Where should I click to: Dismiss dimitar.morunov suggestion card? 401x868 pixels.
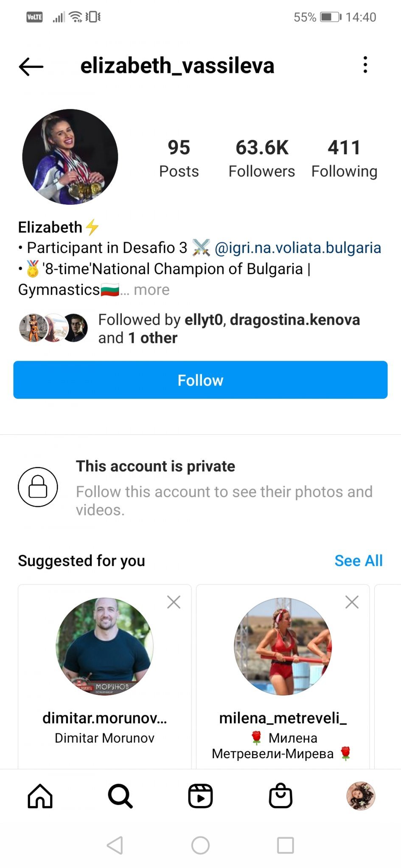click(x=174, y=602)
